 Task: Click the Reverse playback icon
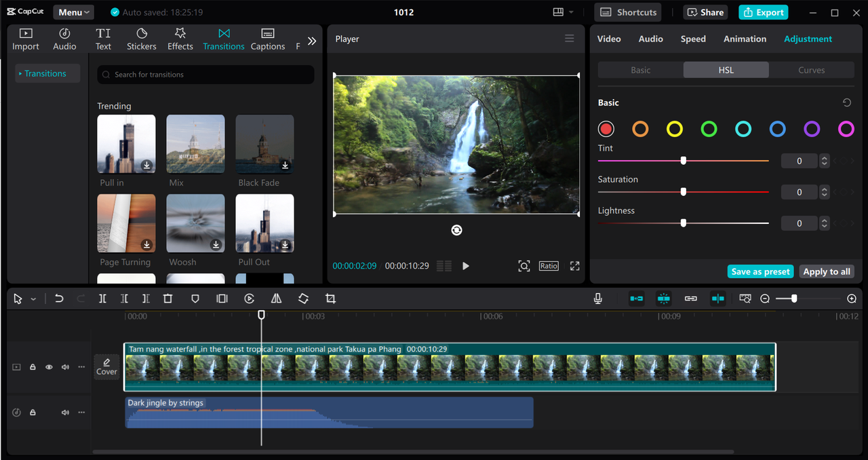(x=250, y=299)
